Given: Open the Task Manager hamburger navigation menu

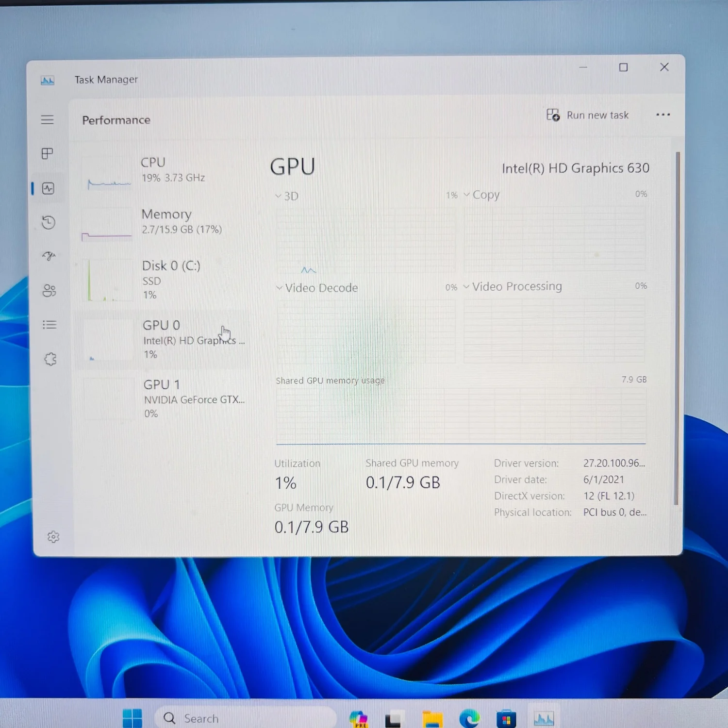Looking at the screenshot, I should pyautogui.click(x=48, y=119).
